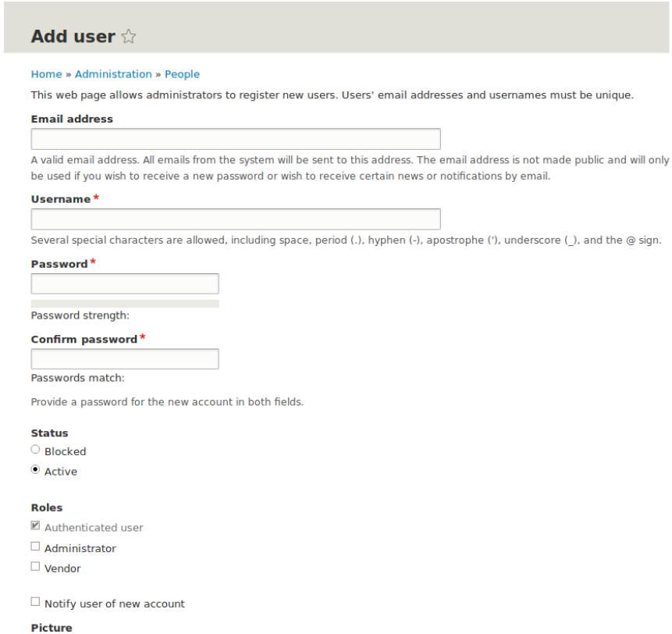Click the star to add page to shortcuts
The height and width of the screenshot is (634, 672).
coord(128,36)
